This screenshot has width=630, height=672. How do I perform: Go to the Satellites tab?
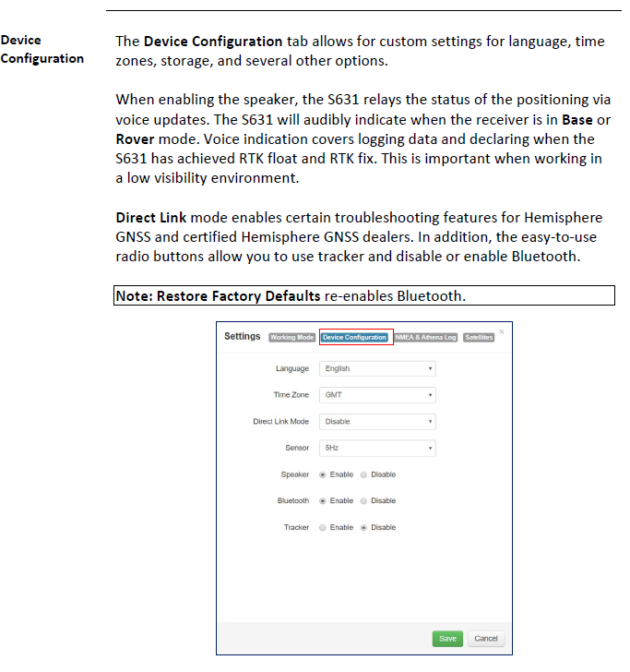[479, 338]
